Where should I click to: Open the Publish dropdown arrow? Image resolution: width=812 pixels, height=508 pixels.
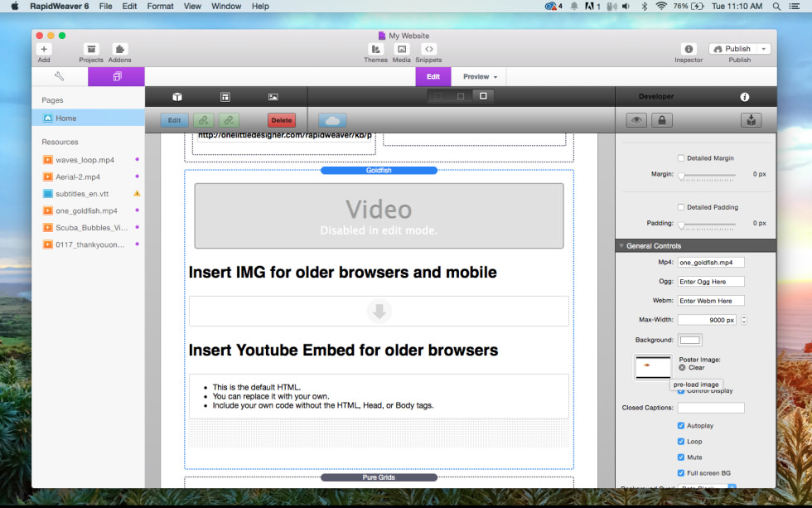coord(764,49)
